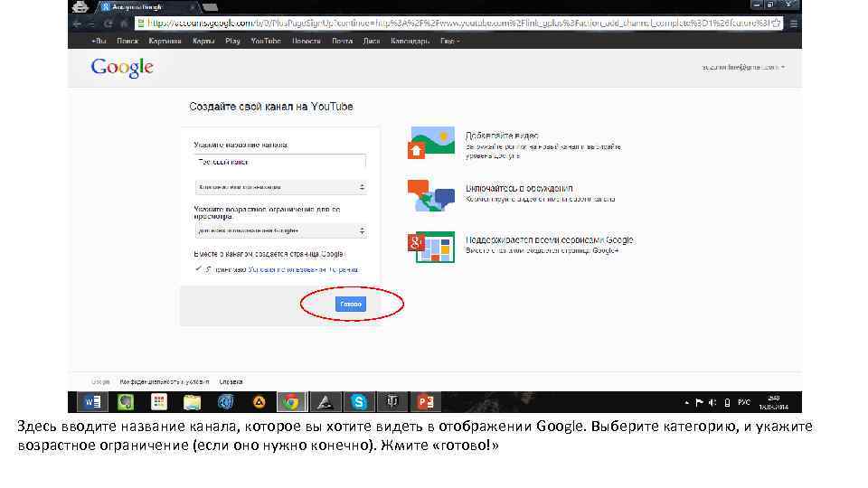The image size is (868, 488).
Task: Open the 'Справка' footer link
Action: [231, 381]
